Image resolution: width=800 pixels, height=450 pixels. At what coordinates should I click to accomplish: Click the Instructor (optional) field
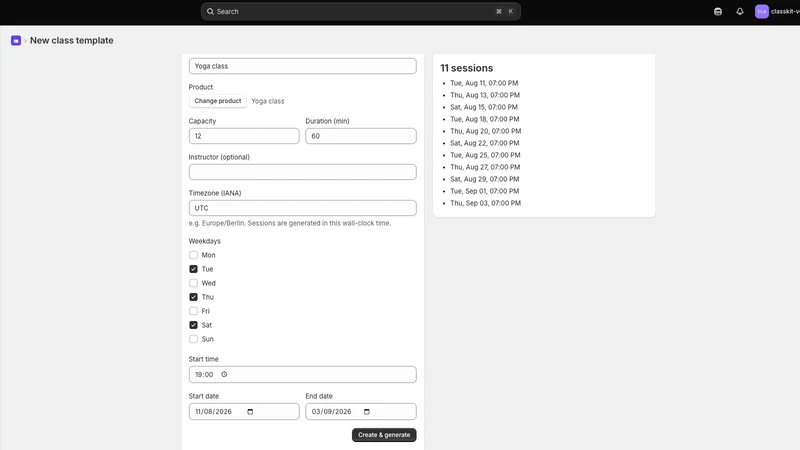[303, 172]
